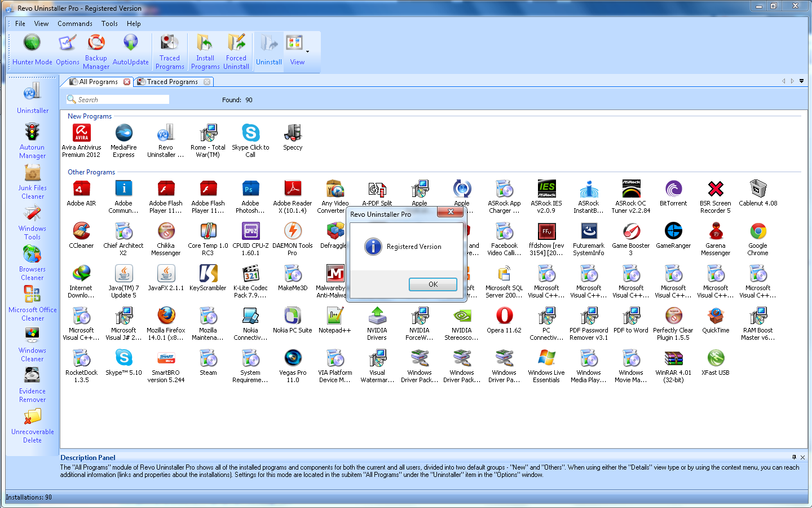Click OK in the Registered Version dialog
Viewport: 812px width, 508px height.
coord(433,284)
